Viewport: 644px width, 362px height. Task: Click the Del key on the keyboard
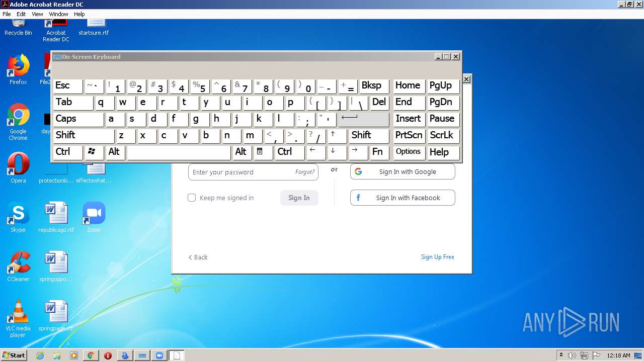[379, 103]
